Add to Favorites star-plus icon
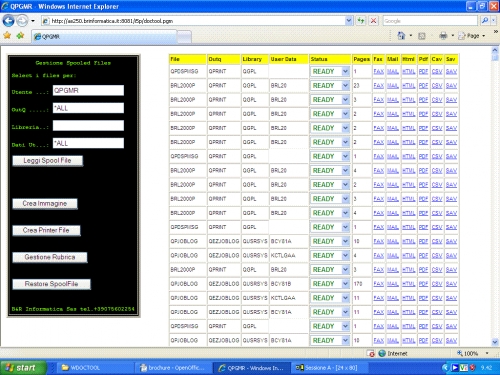The height and width of the screenshot is (375, 500). pyautogui.click(x=20, y=35)
